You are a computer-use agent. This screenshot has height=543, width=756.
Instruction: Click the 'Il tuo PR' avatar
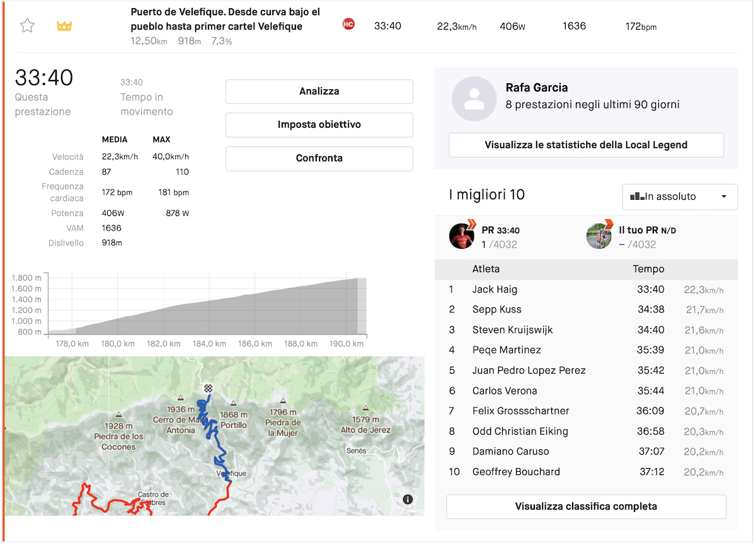(599, 236)
